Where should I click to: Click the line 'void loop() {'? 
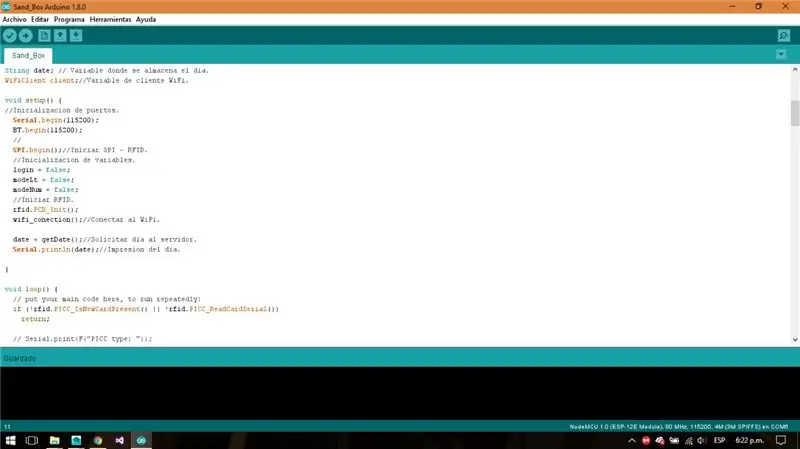pyautogui.click(x=31, y=289)
